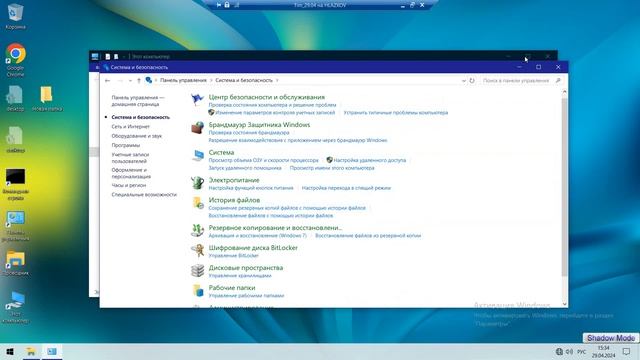Open the Центр безопасности и обслуживания flag icon
This screenshot has width=640, height=360.
tap(198, 99)
